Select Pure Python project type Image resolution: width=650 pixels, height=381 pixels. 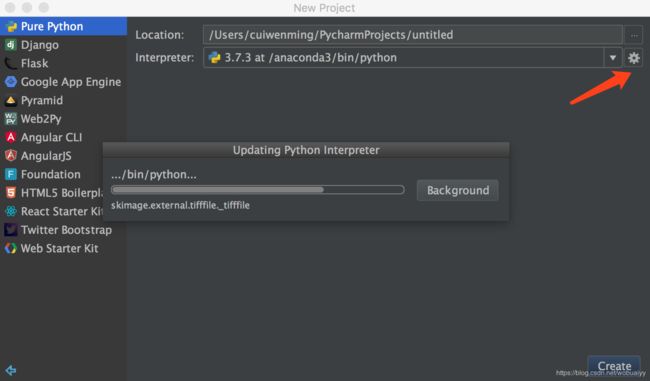[x=63, y=26]
